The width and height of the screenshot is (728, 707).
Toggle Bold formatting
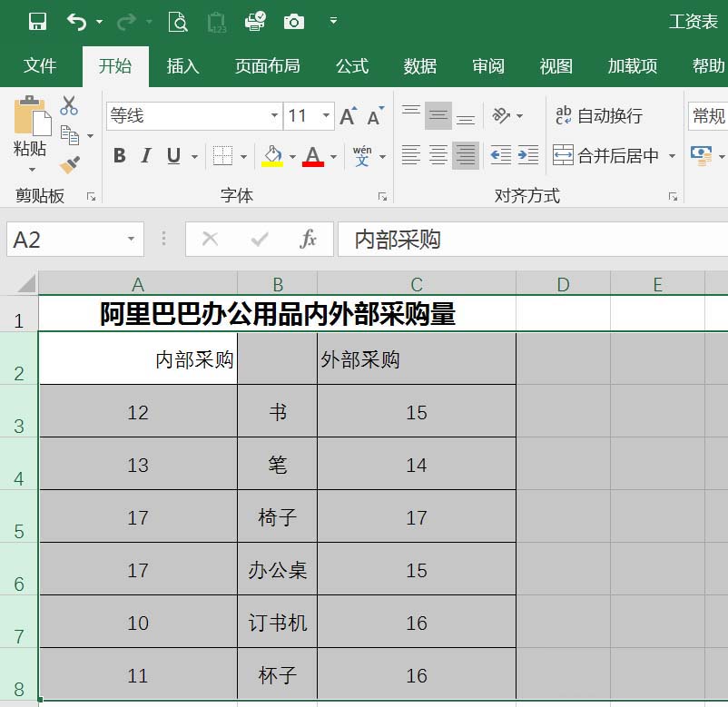(x=120, y=155)
